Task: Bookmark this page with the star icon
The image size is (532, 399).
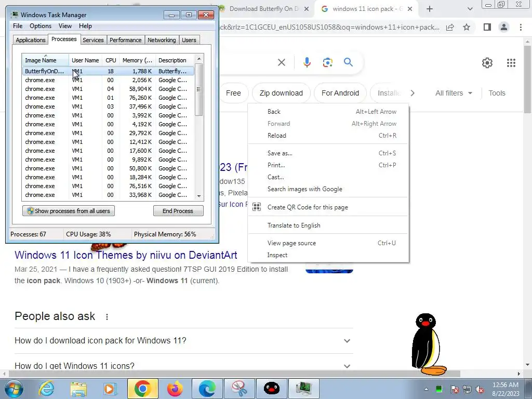Action: pyautogui.click(x=467, y=27)
